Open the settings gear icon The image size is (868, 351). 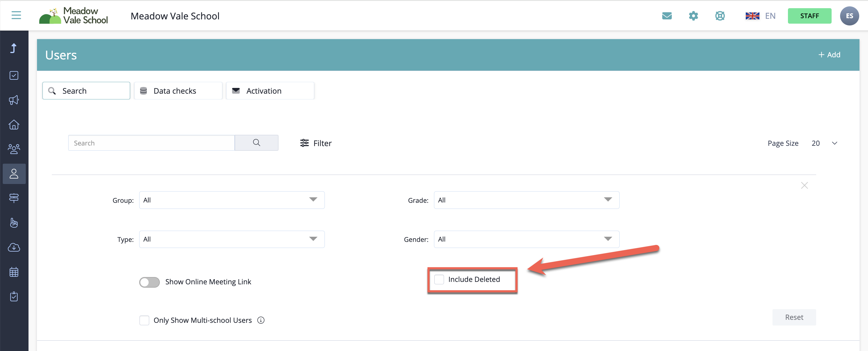tap(693, 16)
